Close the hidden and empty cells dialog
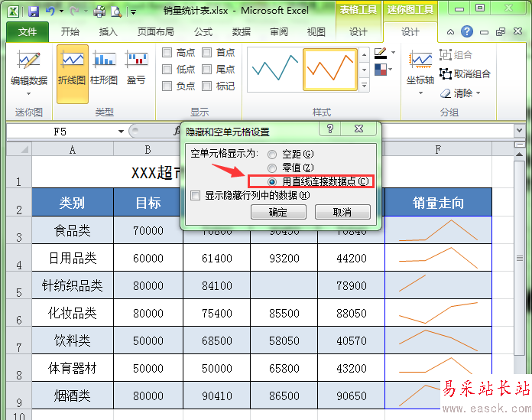 coord(358,129)
